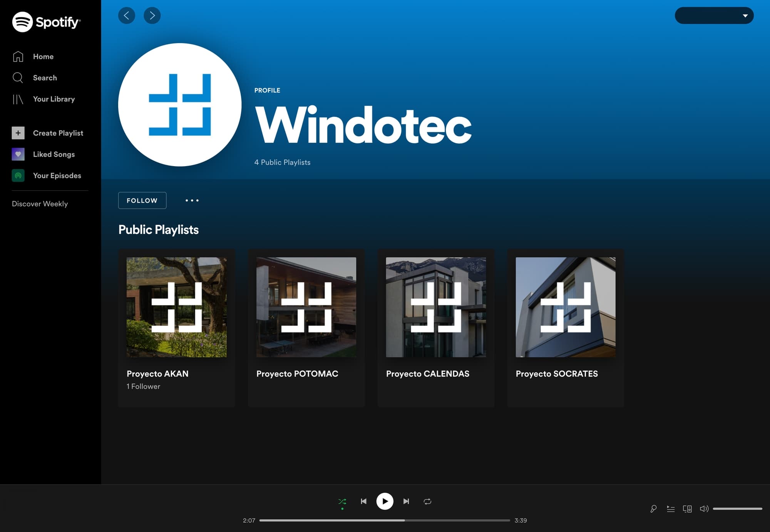Image resolution: width=770 pixels, height=532 pixels.
Task: Go to Home in the sidebar
Action: click(43, 56)
